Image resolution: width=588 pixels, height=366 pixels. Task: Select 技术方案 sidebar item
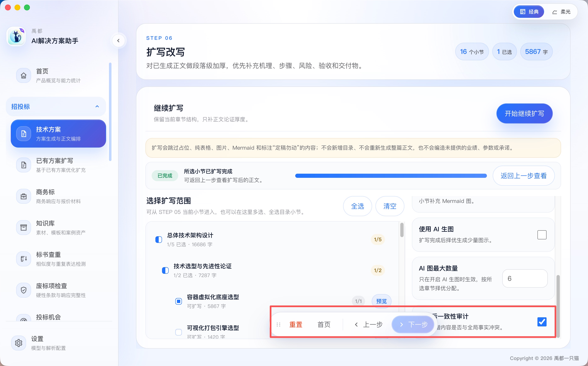[58, 134]
